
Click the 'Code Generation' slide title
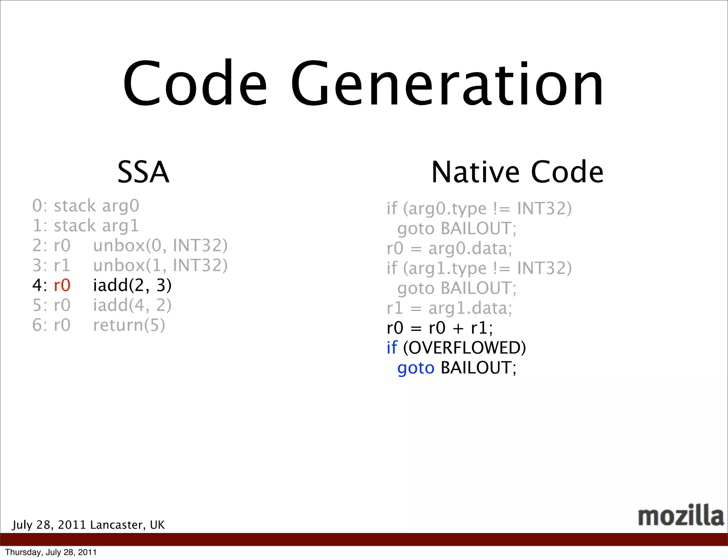(363, 83)
